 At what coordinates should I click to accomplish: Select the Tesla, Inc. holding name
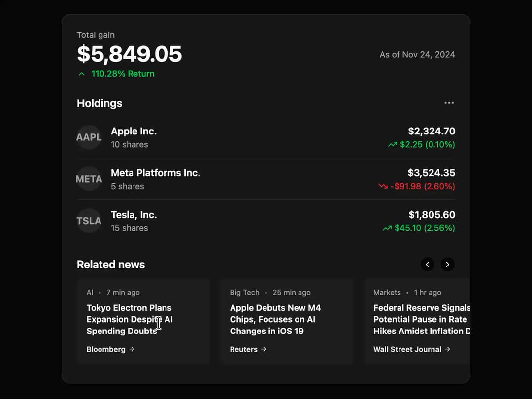click(133, 215)
